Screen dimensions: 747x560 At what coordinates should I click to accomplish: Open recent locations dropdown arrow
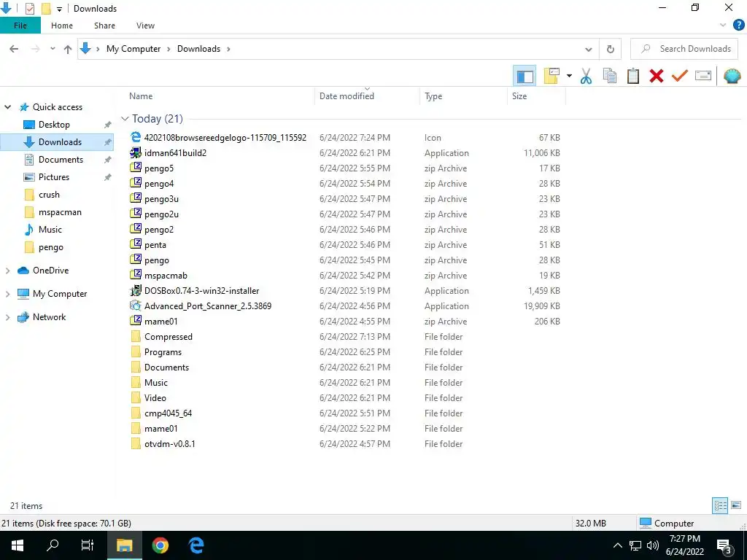tap(53, 49)
